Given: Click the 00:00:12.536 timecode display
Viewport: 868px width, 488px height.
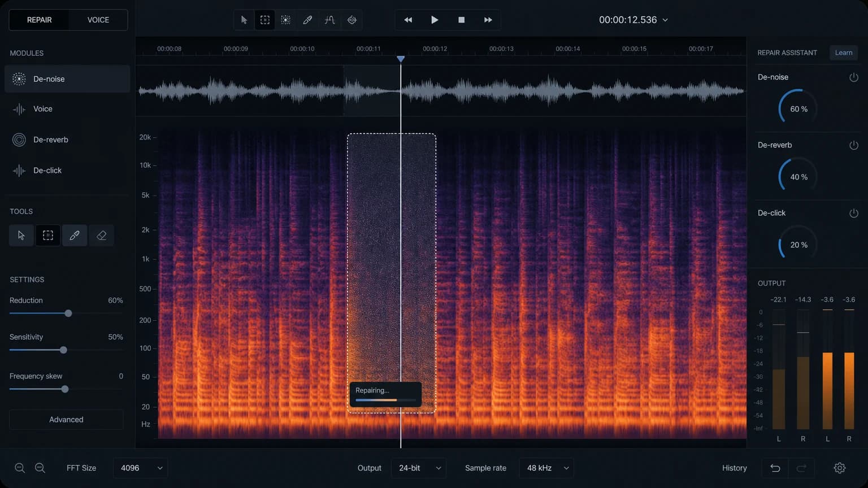Looking at the screenshot, I should point(628,20).
